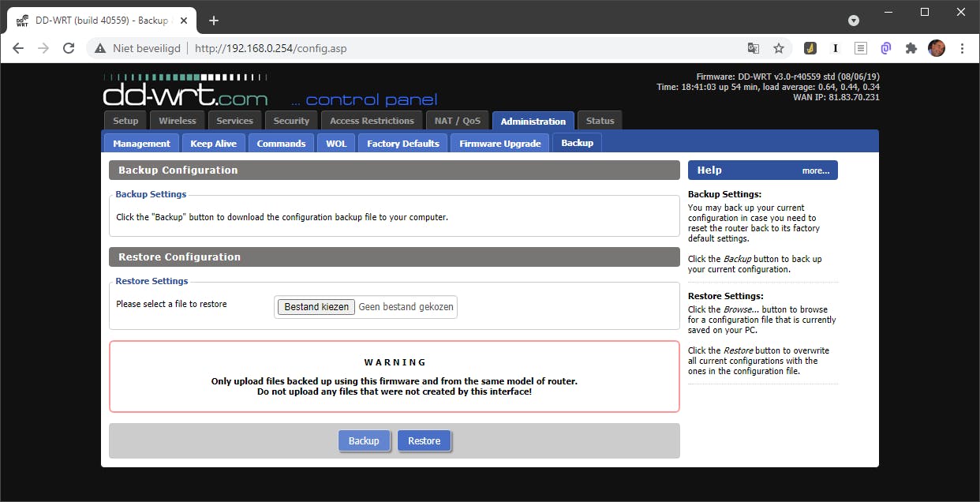Select the Administration tab
The width and height of the screenshot is (980, 502).
coord(533,121)
